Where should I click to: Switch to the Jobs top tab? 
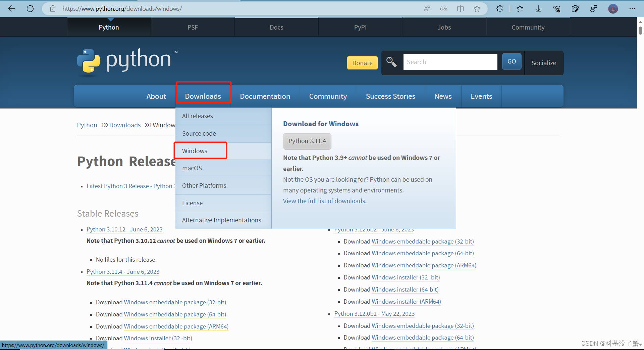tap(444, 27)
